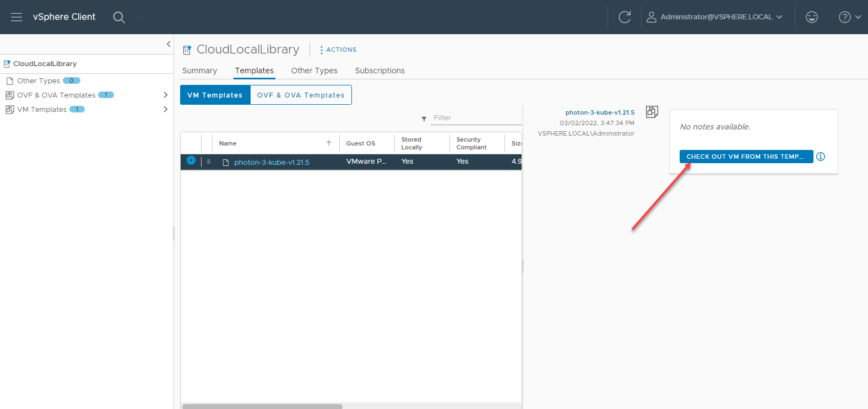Click the VSPHERE.LOCAL\Administrator owner text
868x409 pixels.
[x=586, y=133]
